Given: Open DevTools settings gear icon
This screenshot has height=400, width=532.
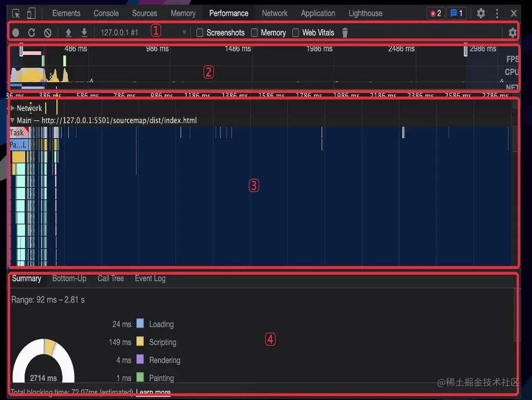Looking at the screenshot, I should 481,13.
